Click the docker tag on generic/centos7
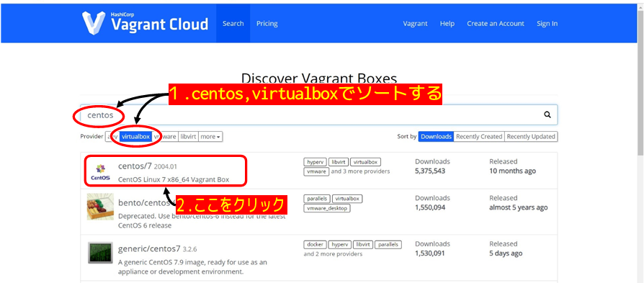The image size is (644, 283). click(x=315, y=245)
